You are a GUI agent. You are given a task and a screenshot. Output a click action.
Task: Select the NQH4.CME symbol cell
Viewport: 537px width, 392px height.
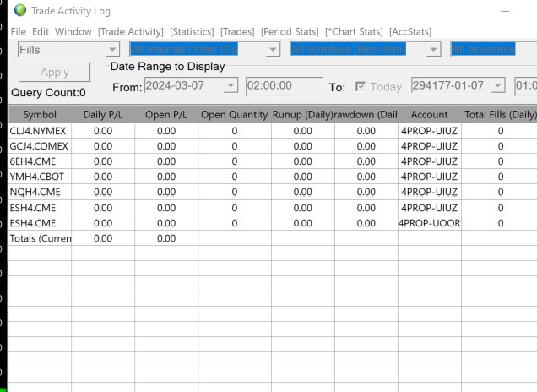point(40,192)
